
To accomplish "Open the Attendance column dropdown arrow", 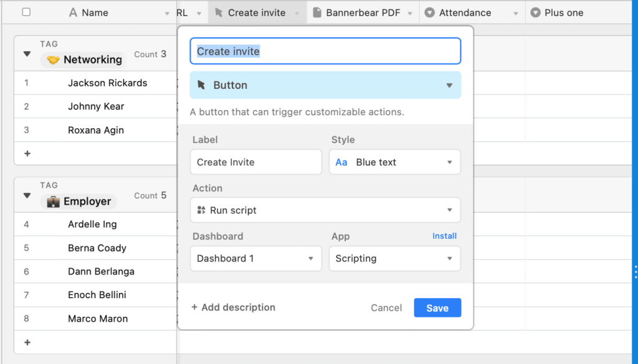I will pos(515,14).
